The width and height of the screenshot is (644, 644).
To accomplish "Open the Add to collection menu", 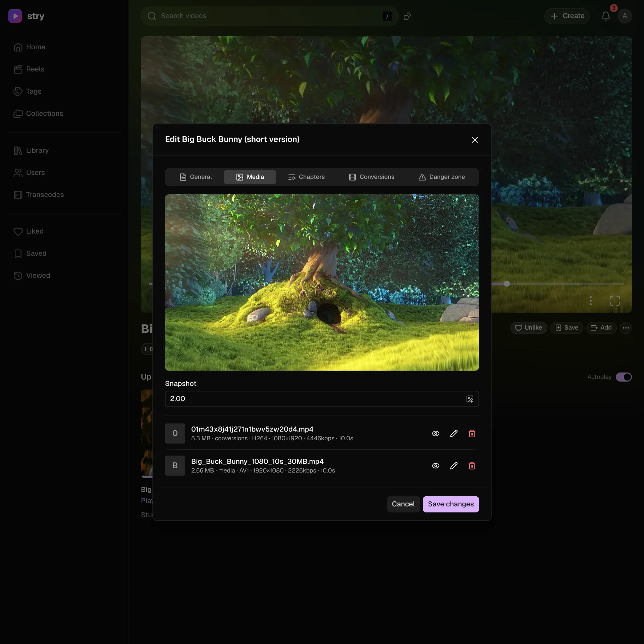I will pyautogui.click(x=601, y=328).
